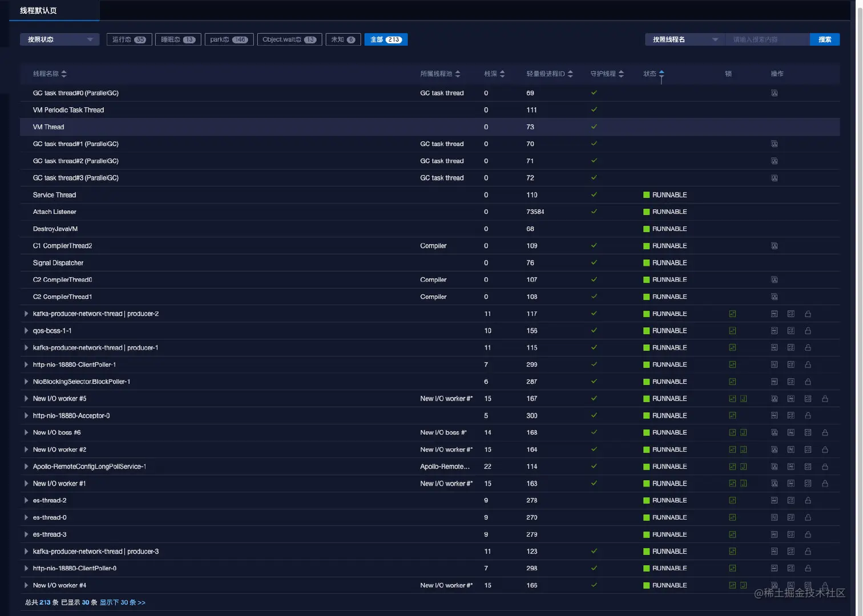The image size is (863, 616).
Task: Click the green status square in es-thread-3 row
Action: [647, 535]
